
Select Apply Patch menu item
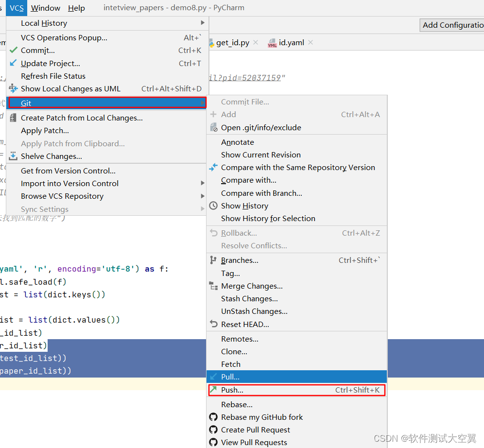click(x=106, y=131)
